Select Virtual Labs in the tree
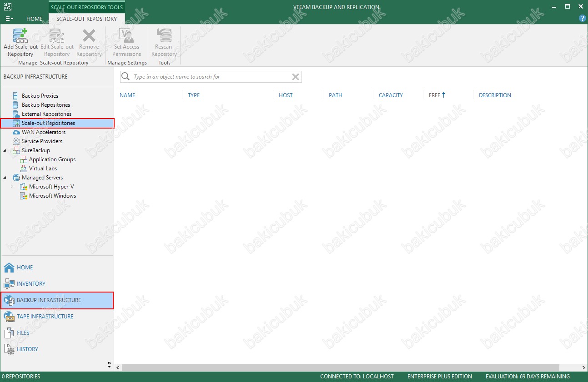This screenshot has width=588, height=382. tap(43, 169)
